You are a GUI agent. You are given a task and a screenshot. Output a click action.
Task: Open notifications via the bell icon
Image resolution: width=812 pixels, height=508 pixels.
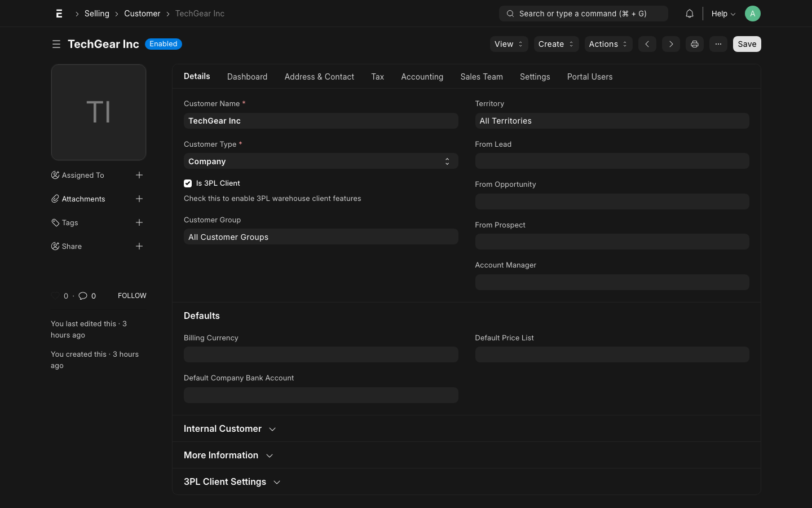[689, 13]
